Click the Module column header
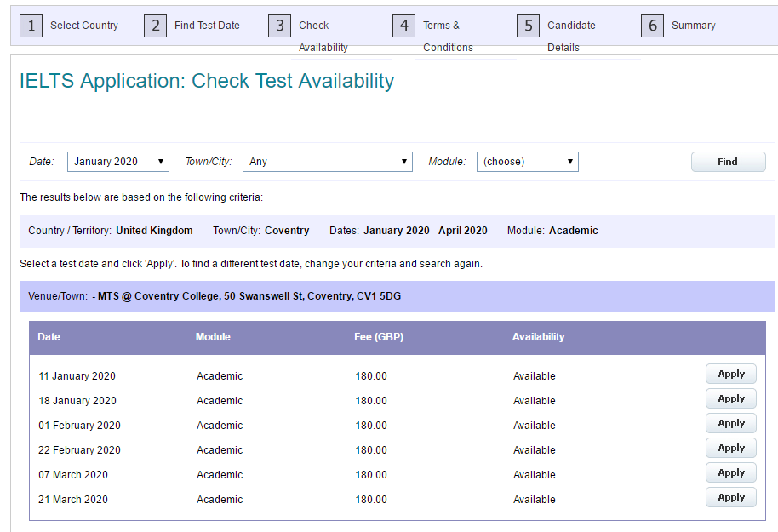The image size is (778, 532). (213, 337)
